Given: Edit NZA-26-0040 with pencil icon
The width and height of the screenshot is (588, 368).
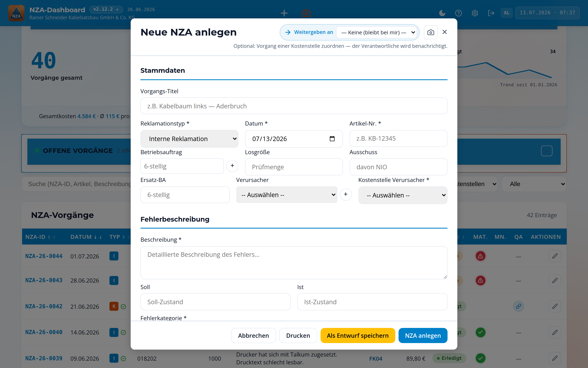Looking at the screenshot, I should [x=555, y=332].
